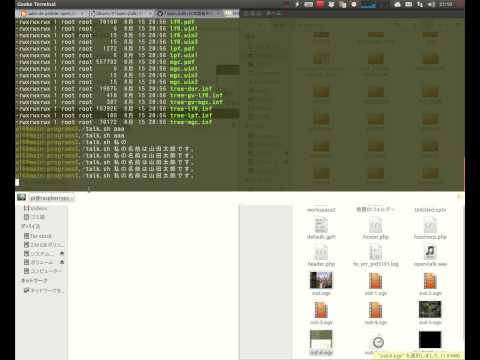Select the file icon above header.php in the first column

[x=321, y=225]
